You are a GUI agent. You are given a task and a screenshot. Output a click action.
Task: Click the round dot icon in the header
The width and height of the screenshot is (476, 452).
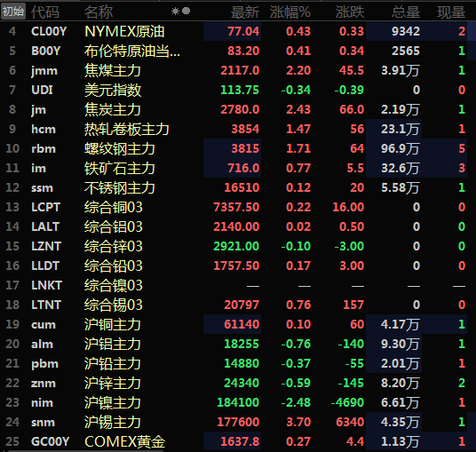coord(186,11)
